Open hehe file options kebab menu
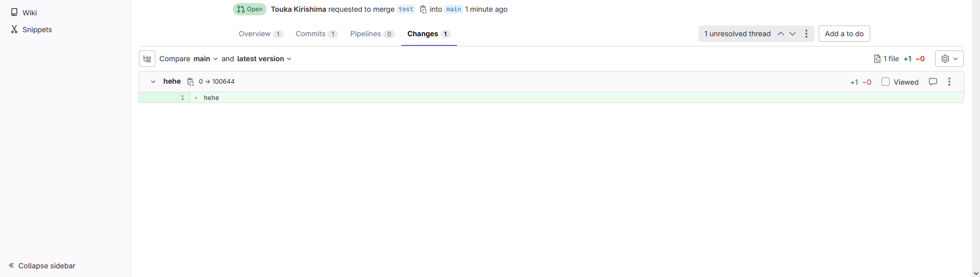This screenshot has height=277, width=980. point(949,82)
